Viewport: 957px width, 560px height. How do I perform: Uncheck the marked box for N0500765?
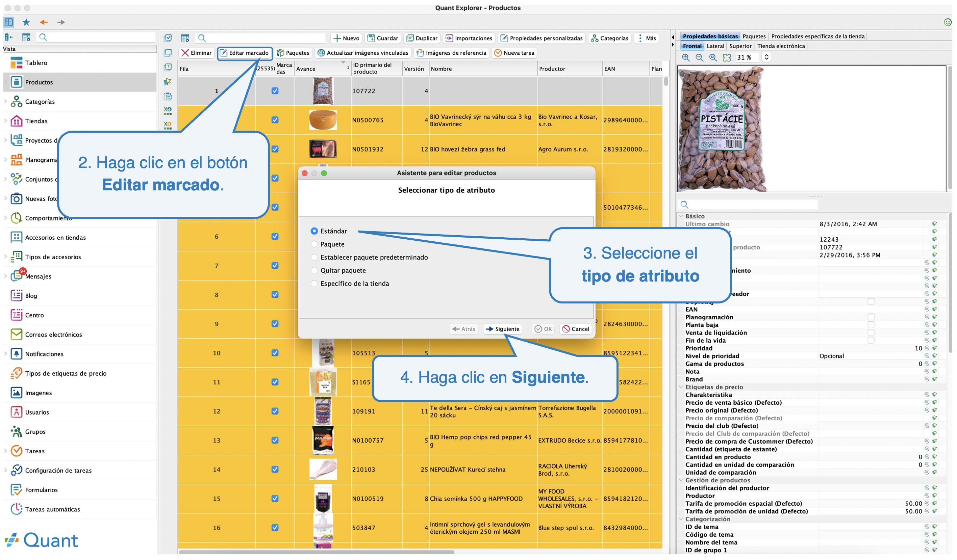click(275, 120)
